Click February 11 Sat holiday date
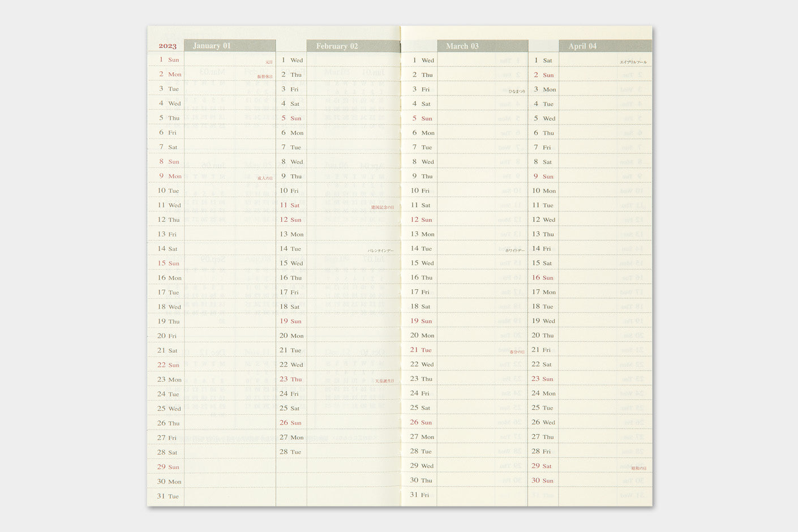This screenshot has height=532, width=798. [290, 205]
